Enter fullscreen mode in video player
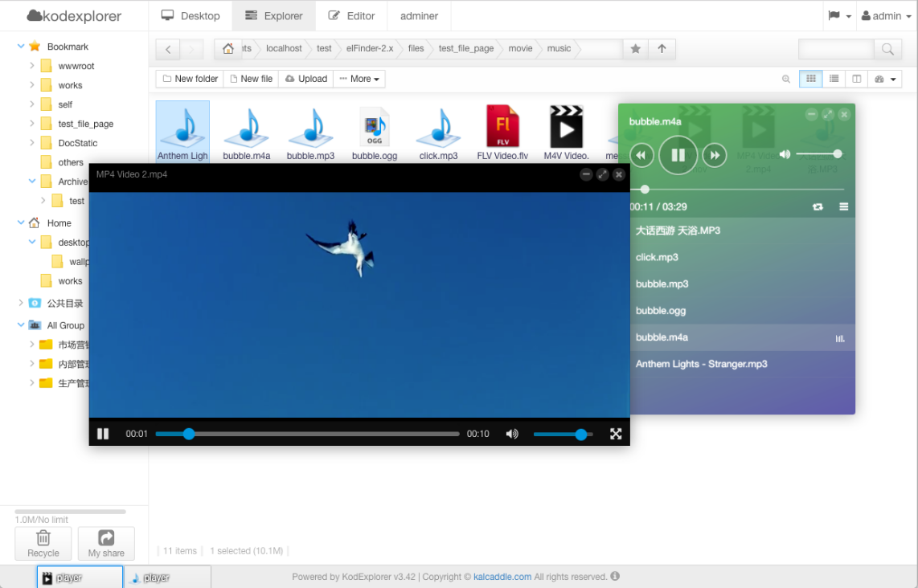The width and height of the screenshot is (918, 588). [x=616, y=434]
